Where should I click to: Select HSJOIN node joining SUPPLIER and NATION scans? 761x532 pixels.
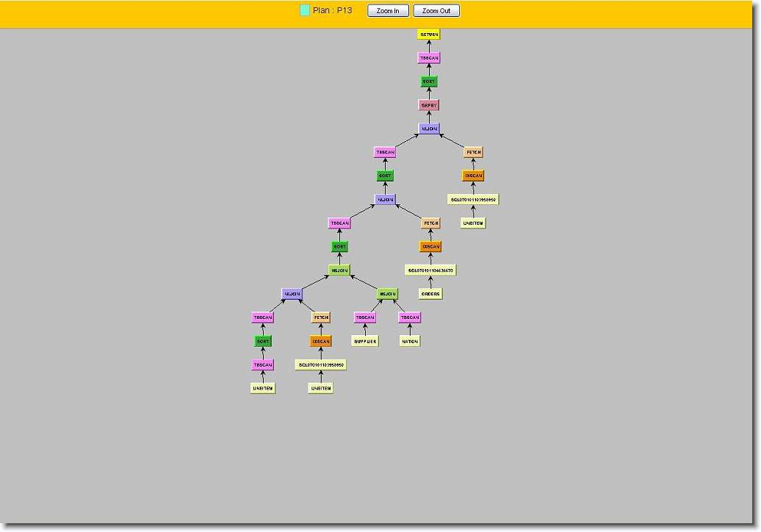coord(387,294)
